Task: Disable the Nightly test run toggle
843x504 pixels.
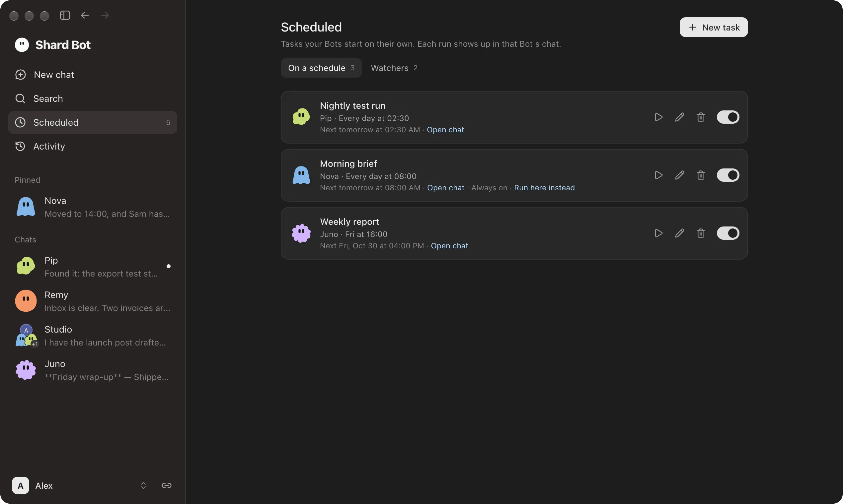Action: pos(728,117)
